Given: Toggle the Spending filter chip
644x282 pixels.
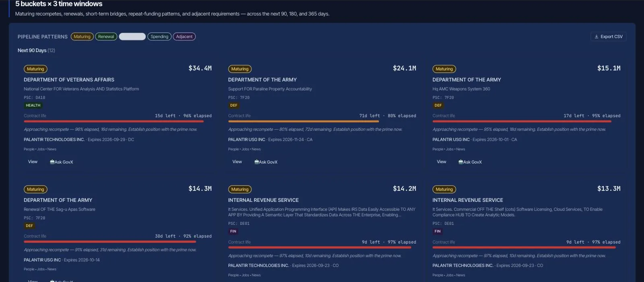Looking at the screenshot, I should coord(159,37).
